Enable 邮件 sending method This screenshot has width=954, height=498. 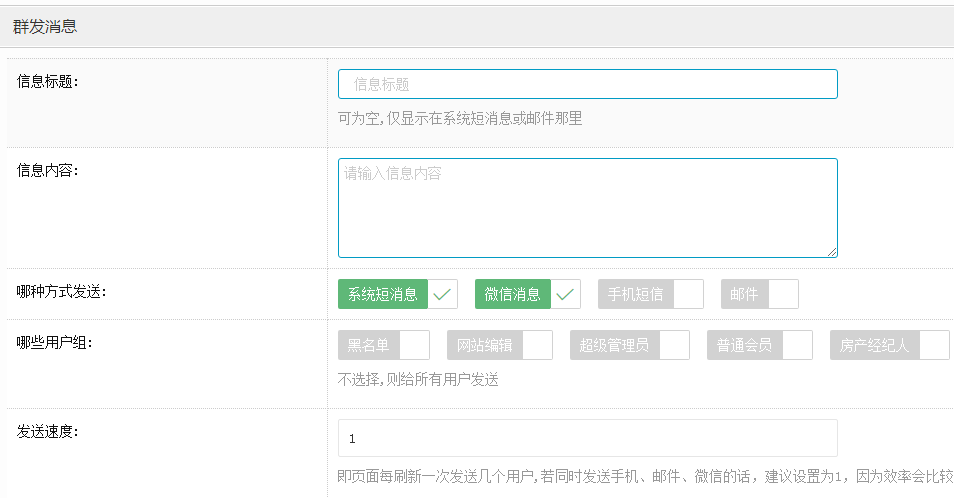click(744, 294)
